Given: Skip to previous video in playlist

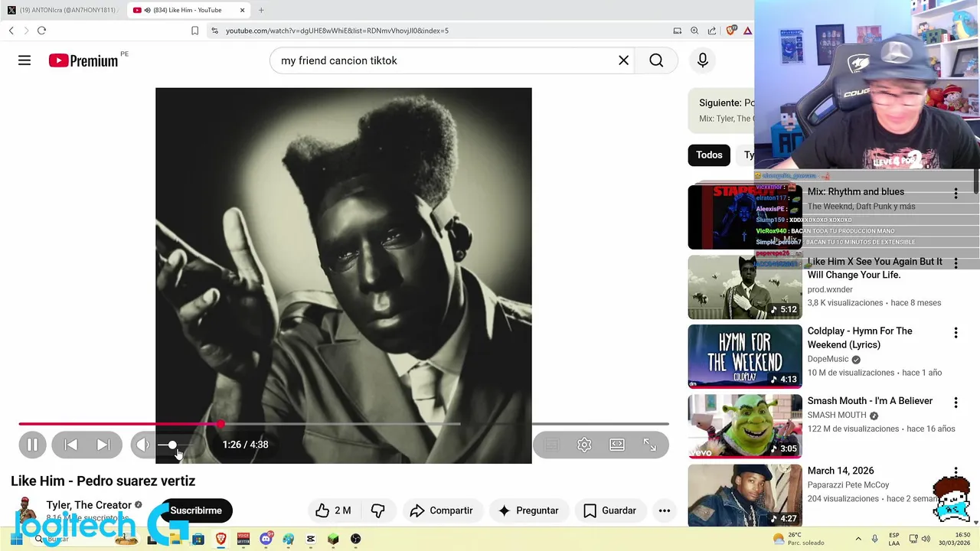Looking at the screenshot, I should click(x=70, y=445).
